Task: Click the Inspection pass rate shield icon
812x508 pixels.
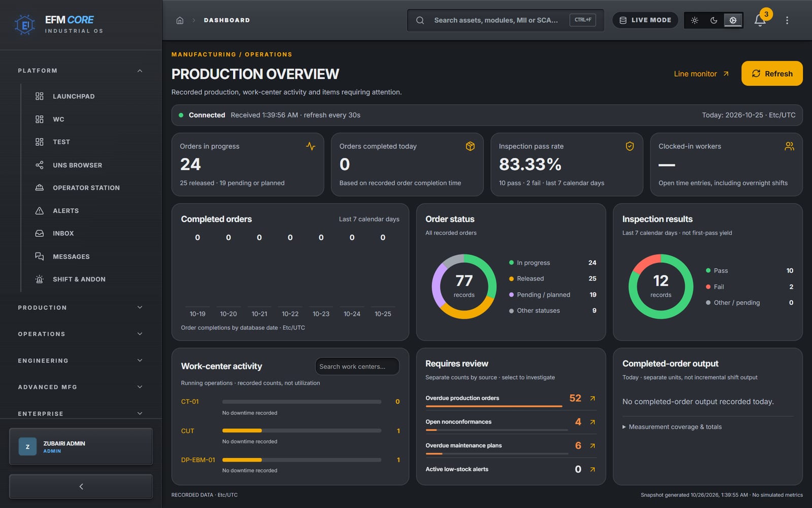Action: pos(630,146)
